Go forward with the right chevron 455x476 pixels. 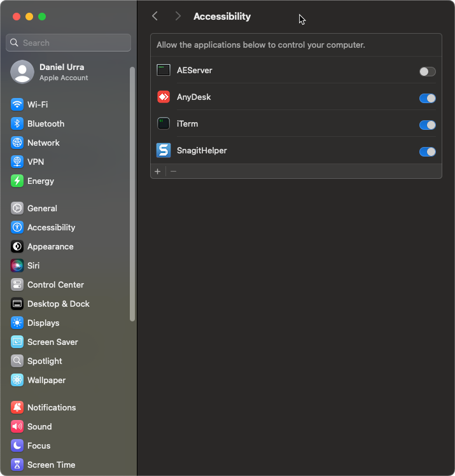(x=178, y=16)
